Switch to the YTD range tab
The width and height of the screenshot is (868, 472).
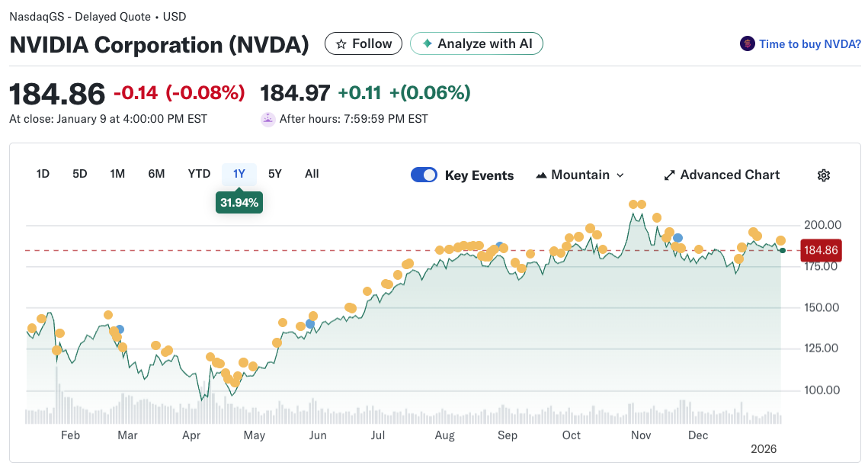[x=199, y=174]
